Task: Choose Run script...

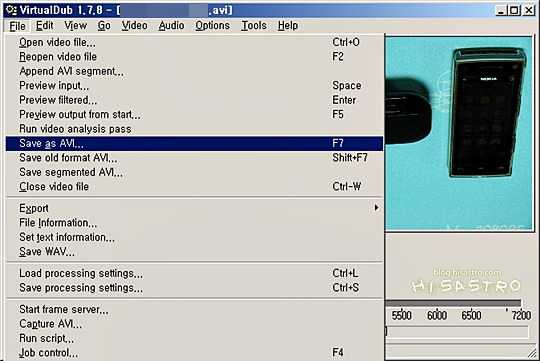Action: [x=194, y=339]
